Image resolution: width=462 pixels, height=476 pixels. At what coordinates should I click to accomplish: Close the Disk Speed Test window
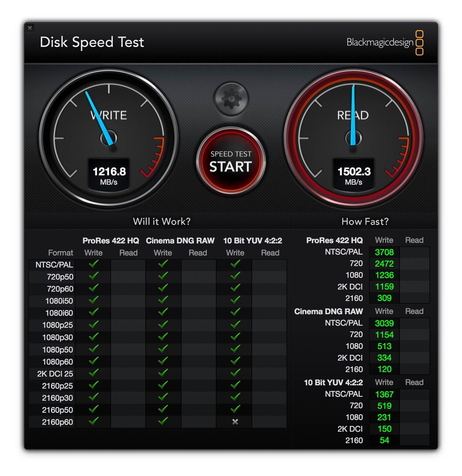click(x=30, y=28)
